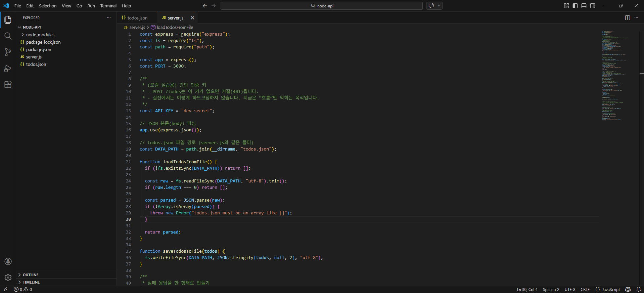
Task: Open the Help menu
Action: point(126,6)
